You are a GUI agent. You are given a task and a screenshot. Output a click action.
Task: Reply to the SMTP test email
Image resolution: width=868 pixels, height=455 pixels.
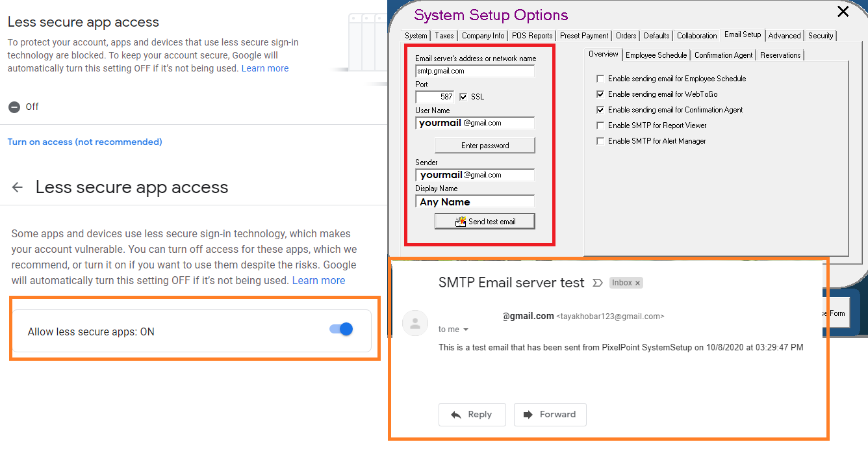(472, 415)
